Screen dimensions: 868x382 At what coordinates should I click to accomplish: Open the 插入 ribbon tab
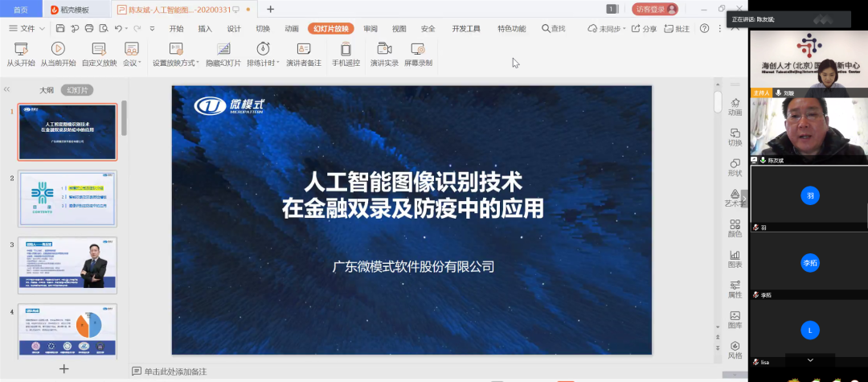[x=206, y=29]
